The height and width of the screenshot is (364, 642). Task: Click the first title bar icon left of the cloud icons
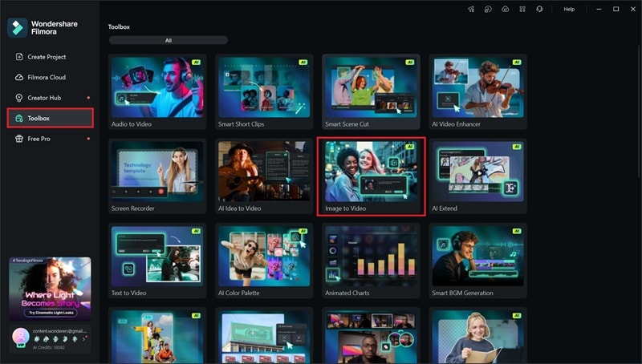(x=471, y=9)
